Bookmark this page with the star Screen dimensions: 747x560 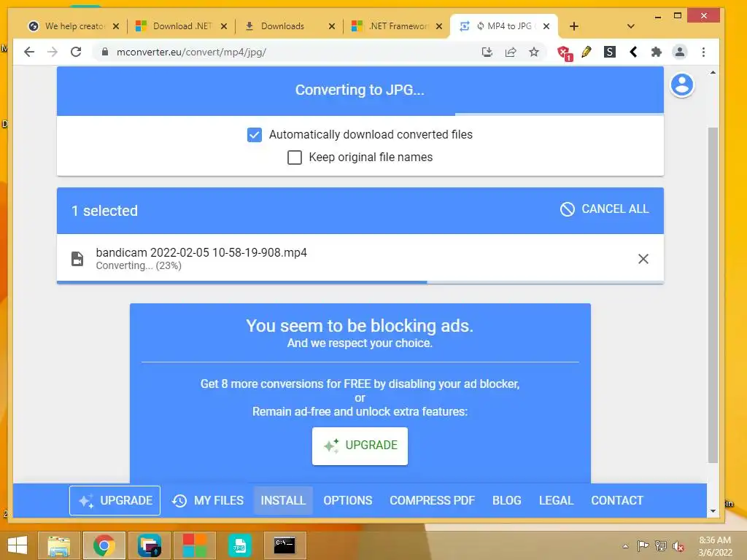534,52
